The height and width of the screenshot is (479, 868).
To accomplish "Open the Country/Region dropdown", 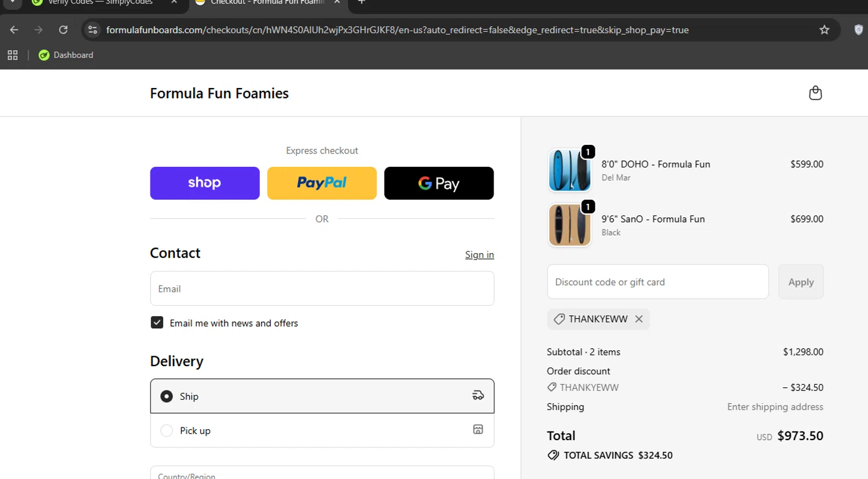I will pos(322,473).
